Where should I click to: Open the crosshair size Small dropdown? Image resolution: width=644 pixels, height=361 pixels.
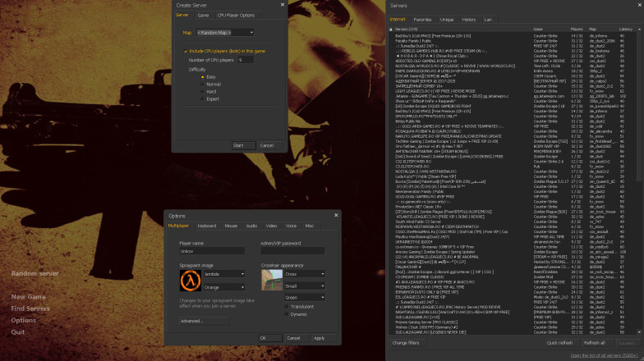pos(305,286)
